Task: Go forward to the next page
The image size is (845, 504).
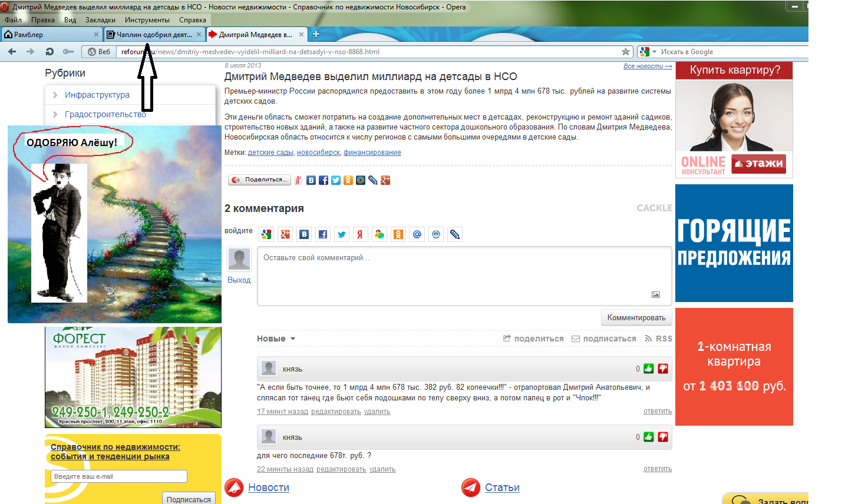Action: pos(30,52)
